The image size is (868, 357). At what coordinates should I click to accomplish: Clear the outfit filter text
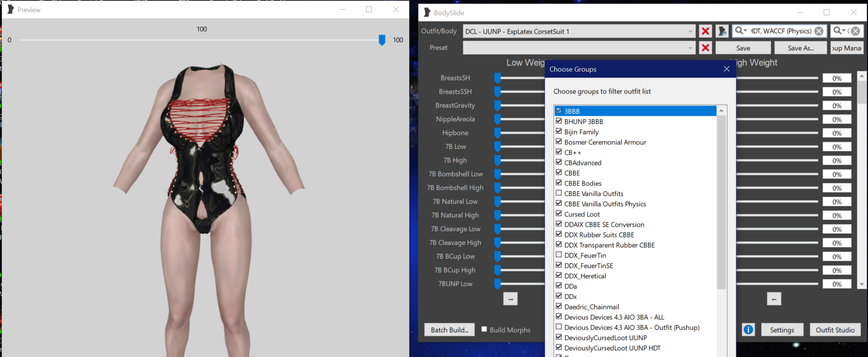855,31
